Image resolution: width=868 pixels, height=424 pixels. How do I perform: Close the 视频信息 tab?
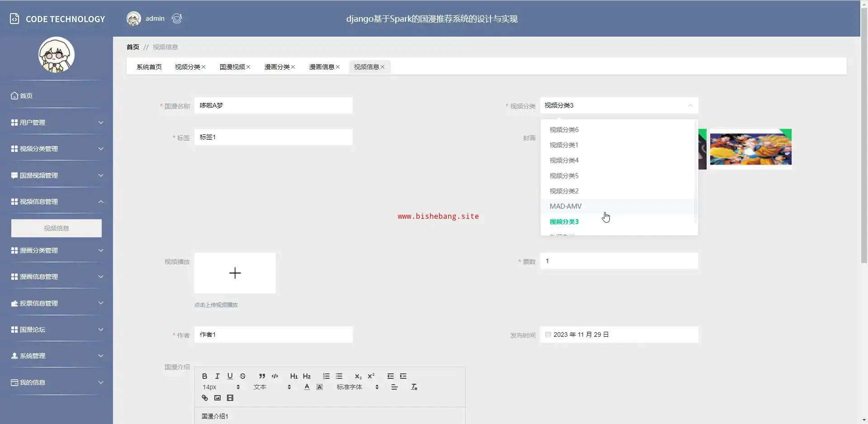(382, 67)
